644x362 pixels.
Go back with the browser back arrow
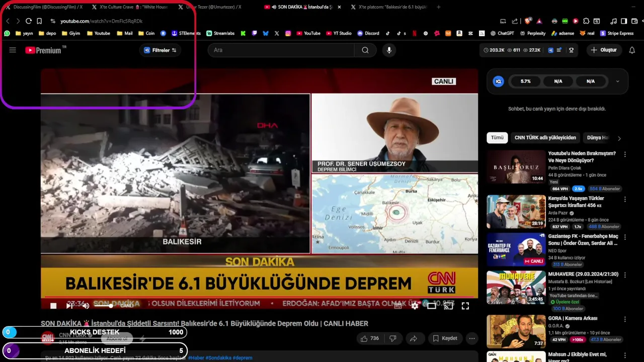tap(8, 21)
